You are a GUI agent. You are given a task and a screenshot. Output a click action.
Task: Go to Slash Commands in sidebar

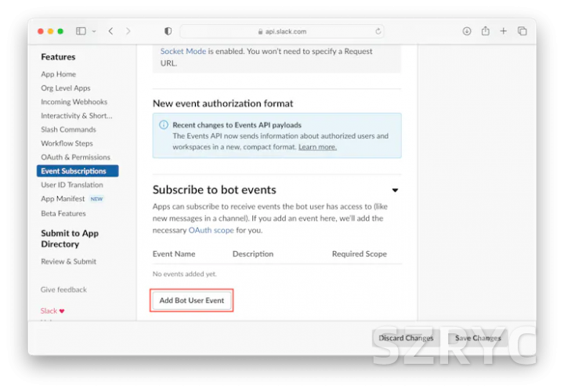pyautogui.click(x=68, y=130)
